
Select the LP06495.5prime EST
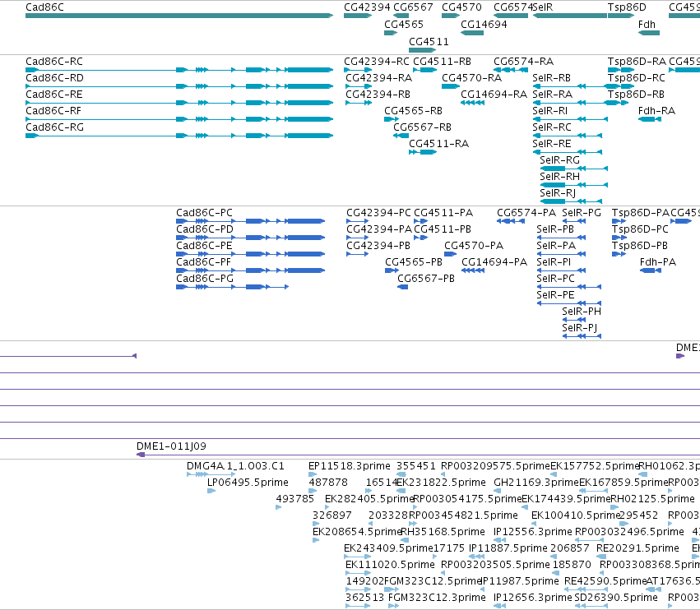[x=211, y=491]
